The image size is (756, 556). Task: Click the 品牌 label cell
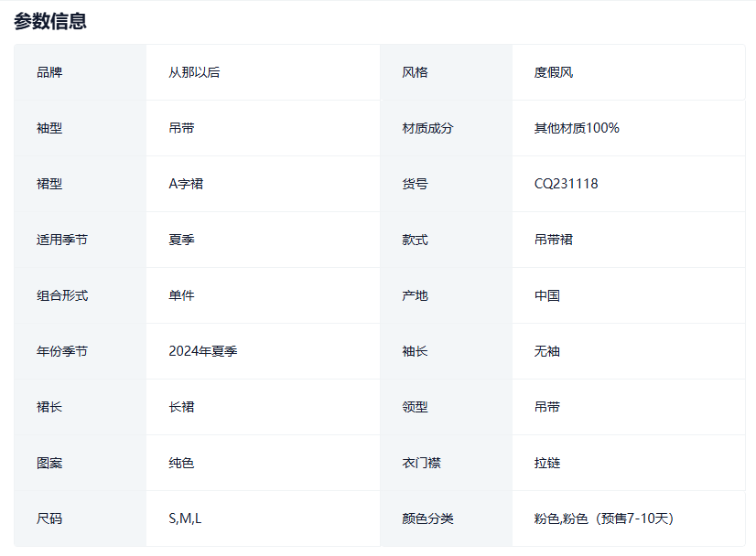(49, 72)
